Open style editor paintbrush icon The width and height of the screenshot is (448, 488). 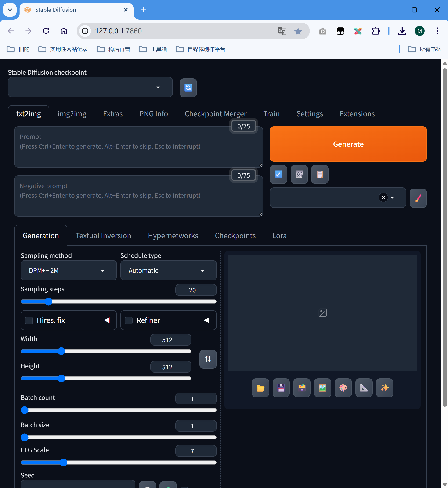pyautogui.click(x=418, y=198)
